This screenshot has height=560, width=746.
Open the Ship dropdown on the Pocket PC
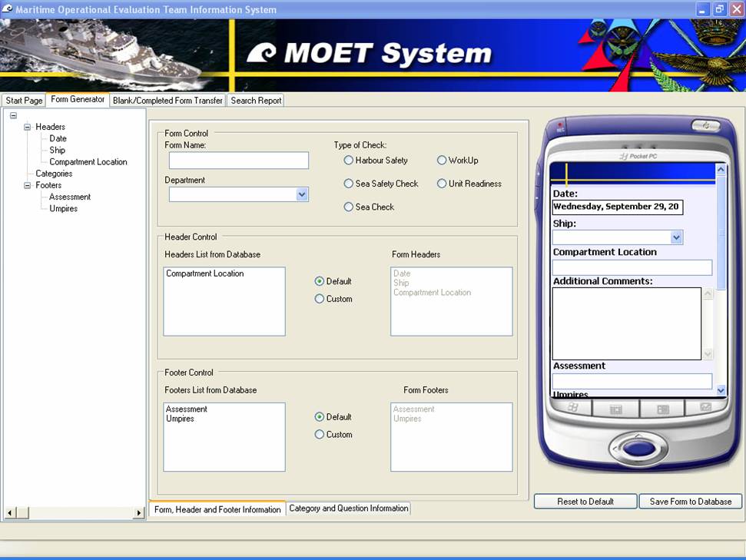676,238
